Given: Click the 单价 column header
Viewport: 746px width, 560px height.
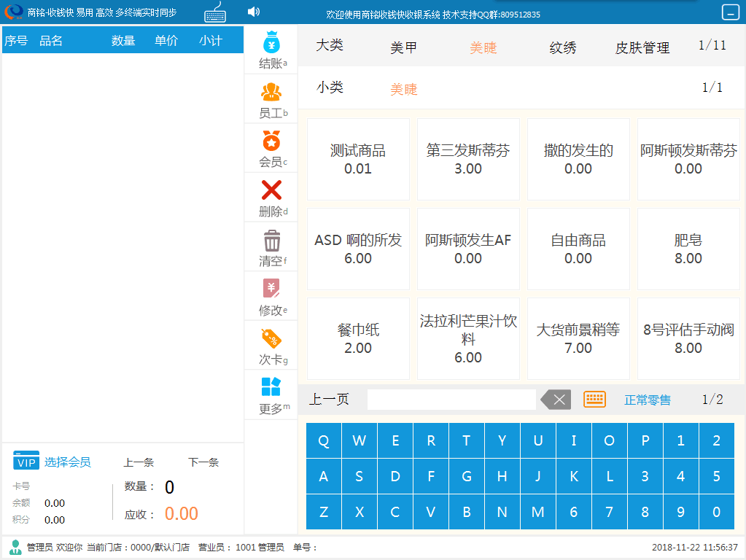Looking at the screenshot, I should click(166, 40).
